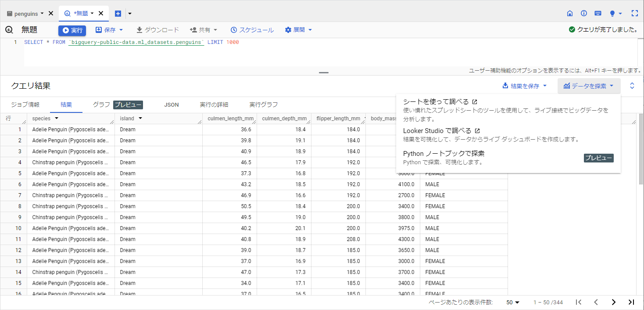Open the page size 50 dropdown

[512, 302]
